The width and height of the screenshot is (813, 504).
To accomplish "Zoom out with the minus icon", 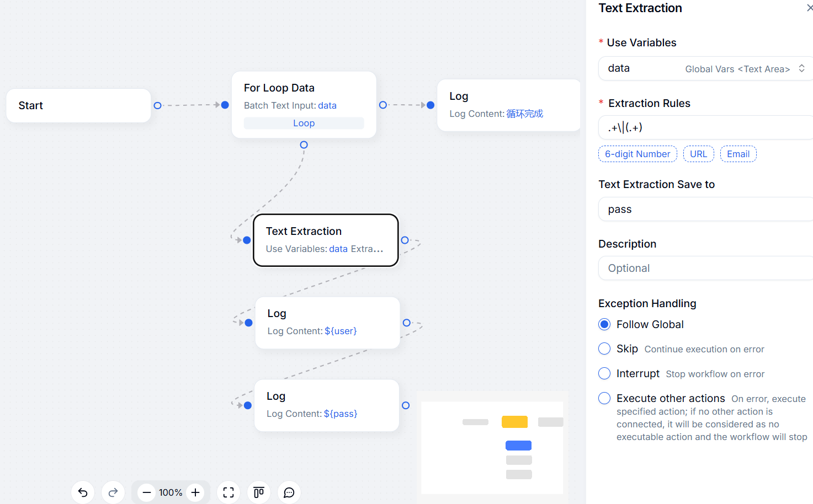I will 146,492.
